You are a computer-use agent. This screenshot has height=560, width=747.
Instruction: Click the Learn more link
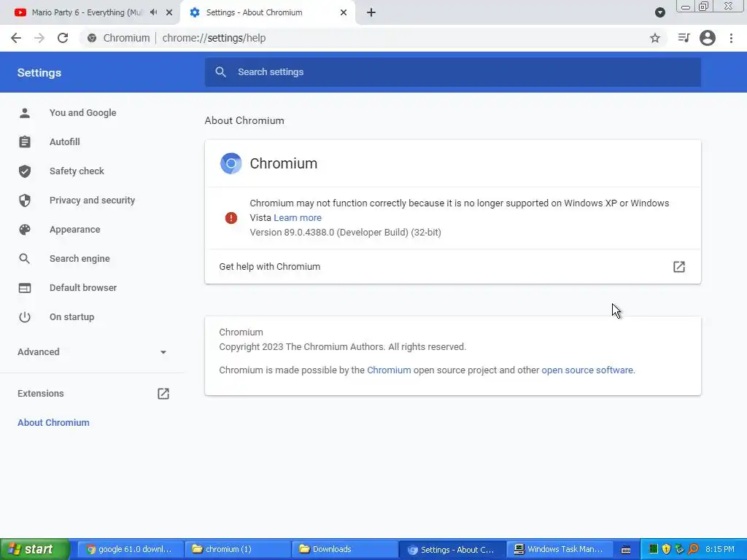pos(298,217)
